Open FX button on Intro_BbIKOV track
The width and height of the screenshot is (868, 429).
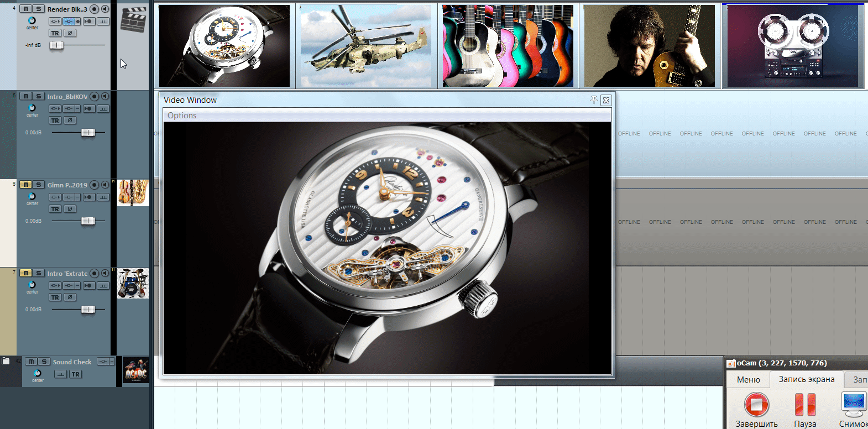[x=68, y=109]
